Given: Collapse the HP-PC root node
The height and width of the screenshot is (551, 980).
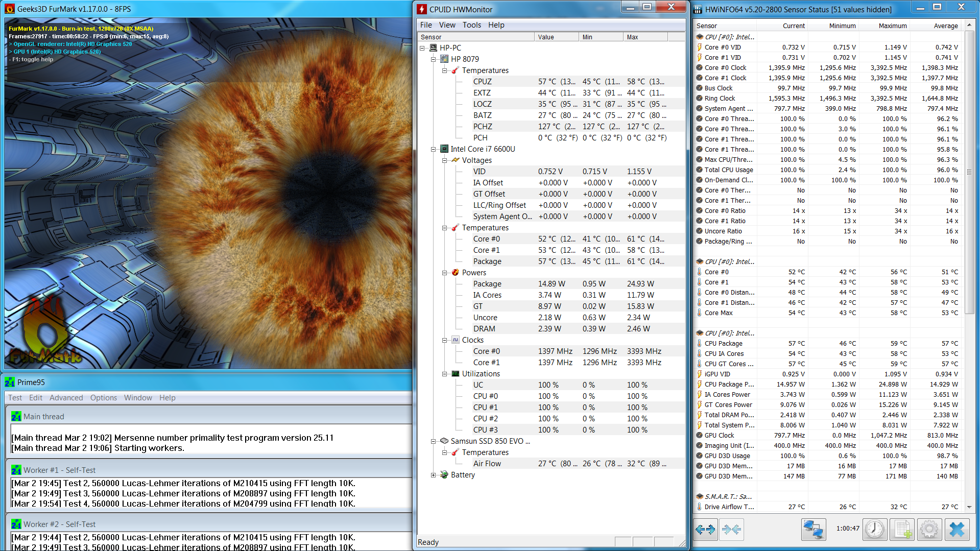Looking at the screenshot, I should [422, 48].
